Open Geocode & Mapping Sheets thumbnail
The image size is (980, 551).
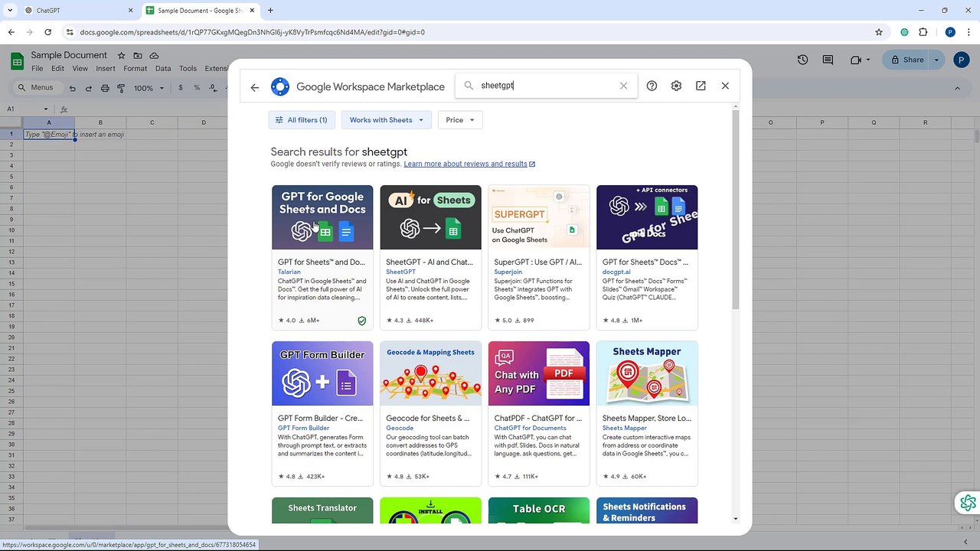pyautogui.click(x=430, y=373)
